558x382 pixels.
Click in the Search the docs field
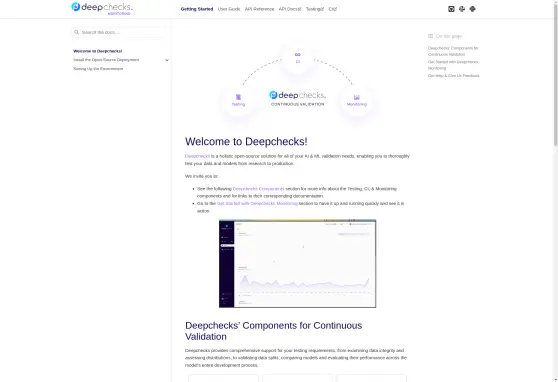click(x=119, y=32)
